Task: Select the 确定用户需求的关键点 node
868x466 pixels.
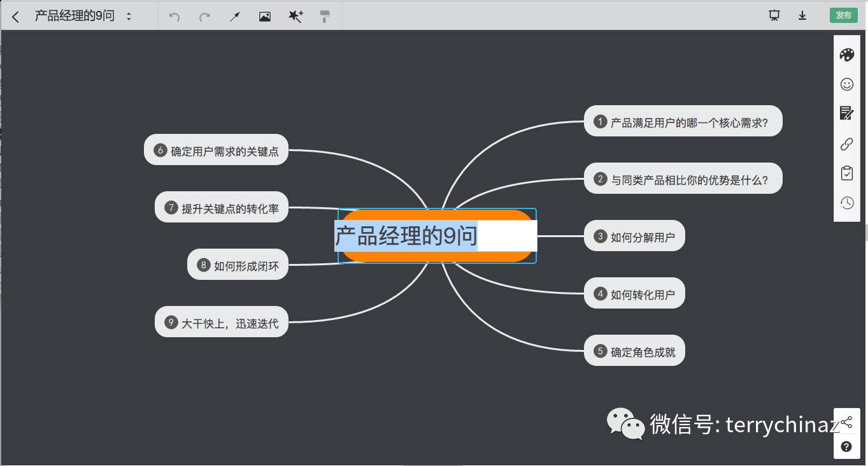Action: click(217, 150)
